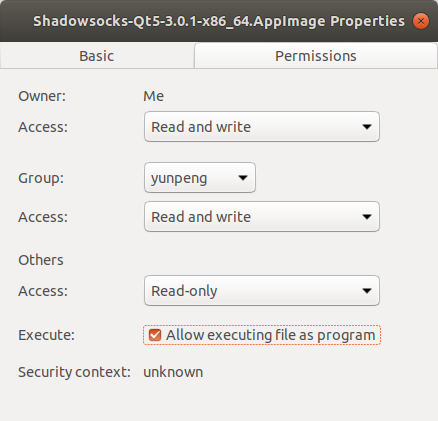Click the 'Security context:' label
438x421 pixels.
(74, 372)
